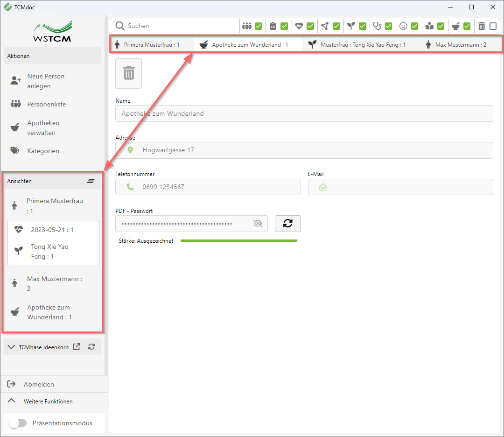504x437 pixels.
Task: Click the location pin icon in Adresse
Action: [130, 150]
